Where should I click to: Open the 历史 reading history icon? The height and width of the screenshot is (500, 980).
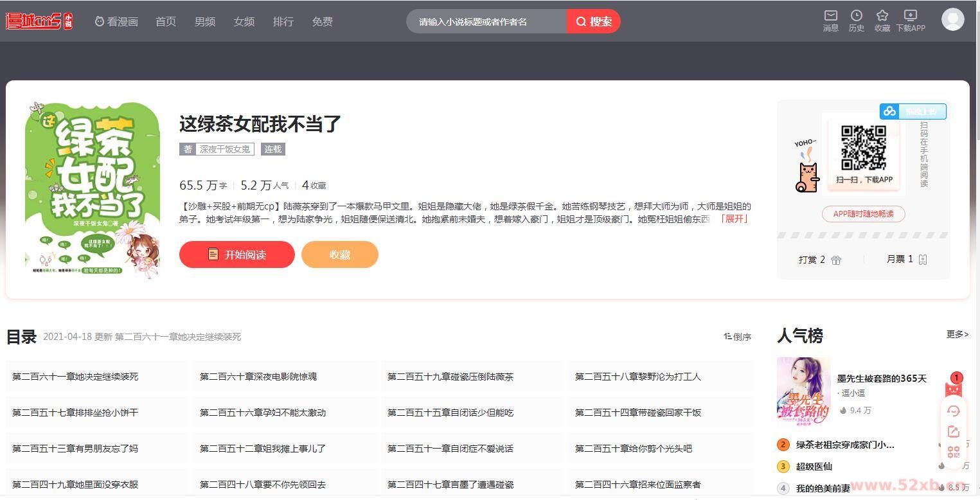pos(856,16)
